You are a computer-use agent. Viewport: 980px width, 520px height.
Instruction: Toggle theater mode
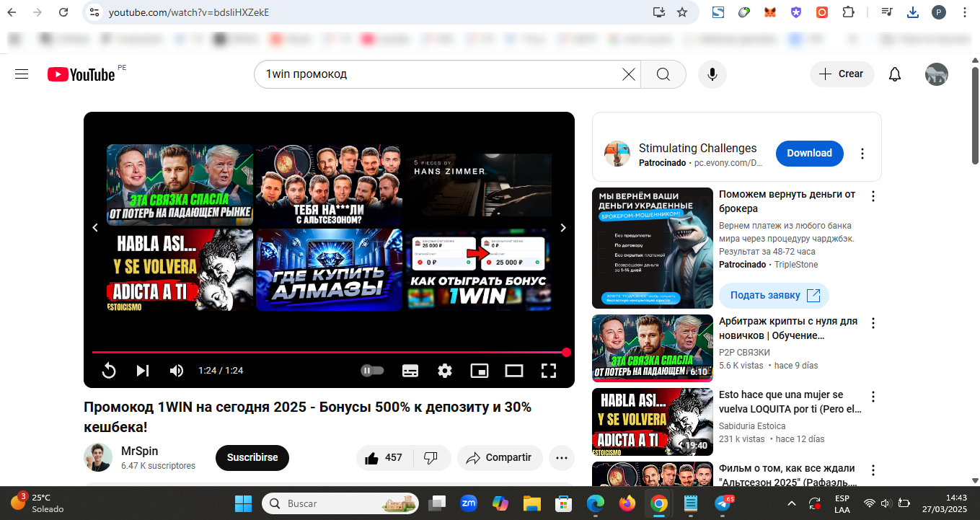514,371
